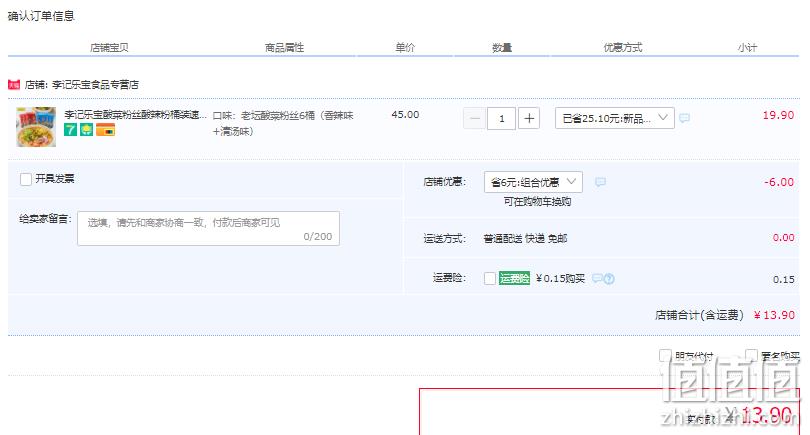Click the 优惠方式 column header
The height and width of the screenshot is (435, 810).
(x=623, y=48)
